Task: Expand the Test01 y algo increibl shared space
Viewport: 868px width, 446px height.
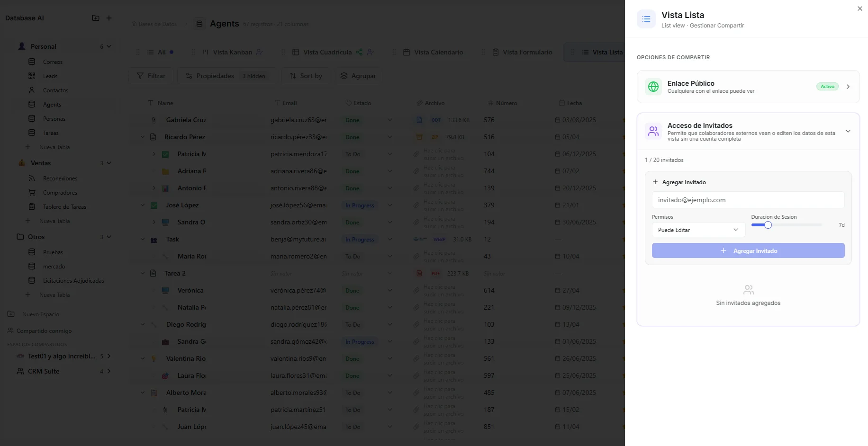Action: click(x=109, y=356)
